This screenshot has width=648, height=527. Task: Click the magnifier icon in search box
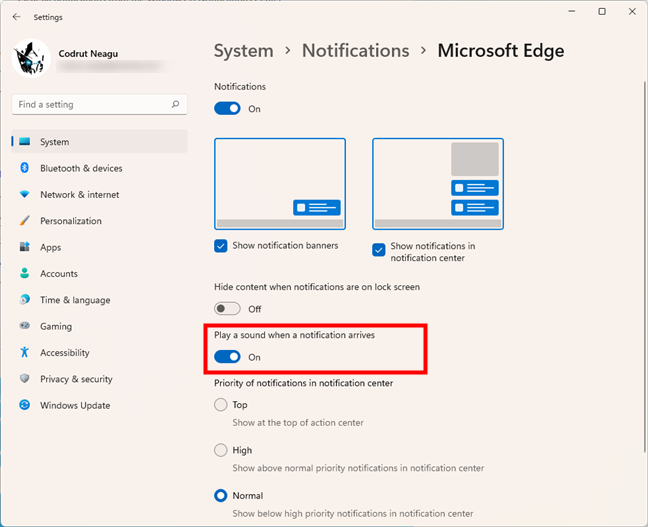pos(176,104)
